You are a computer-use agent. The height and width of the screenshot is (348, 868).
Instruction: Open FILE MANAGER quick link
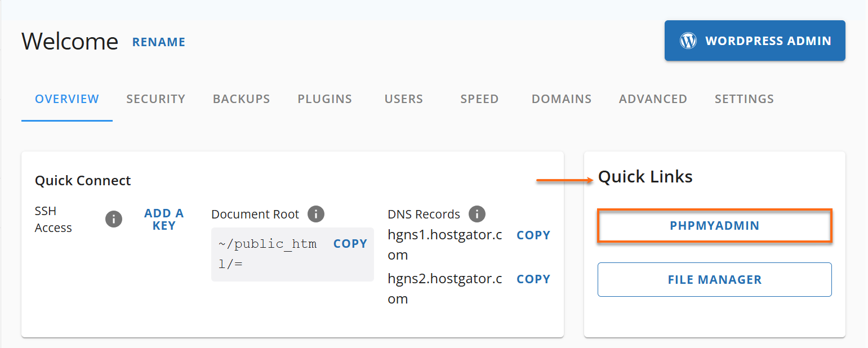click(714, 279)
